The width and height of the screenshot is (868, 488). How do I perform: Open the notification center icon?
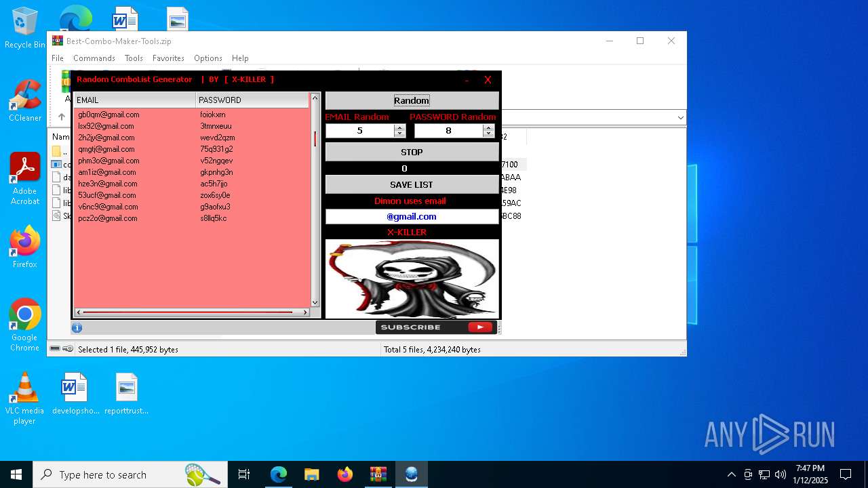[846, 474]
